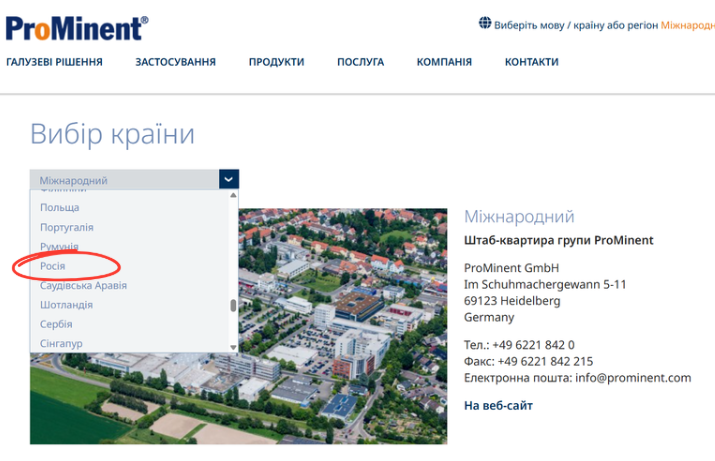Image resolution: width=715 pixels, height=461 pixels.
Task: Follow the На веб-сайт link
Action: click(x=498, y=405)
